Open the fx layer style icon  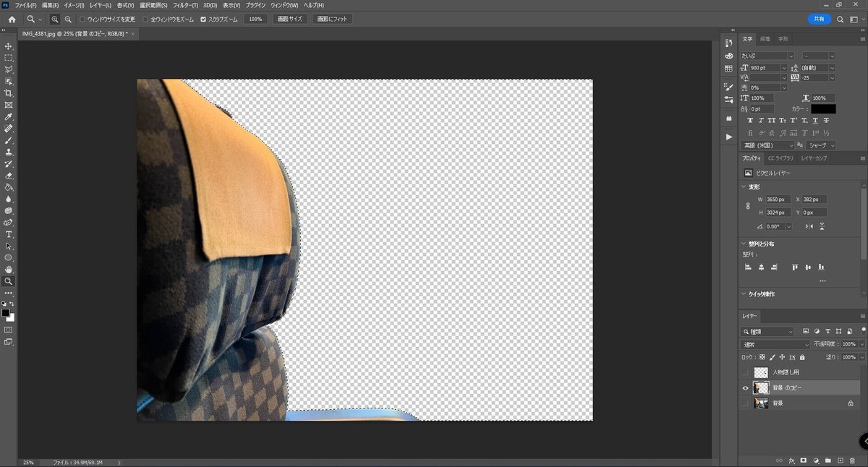tap(791, 460)
